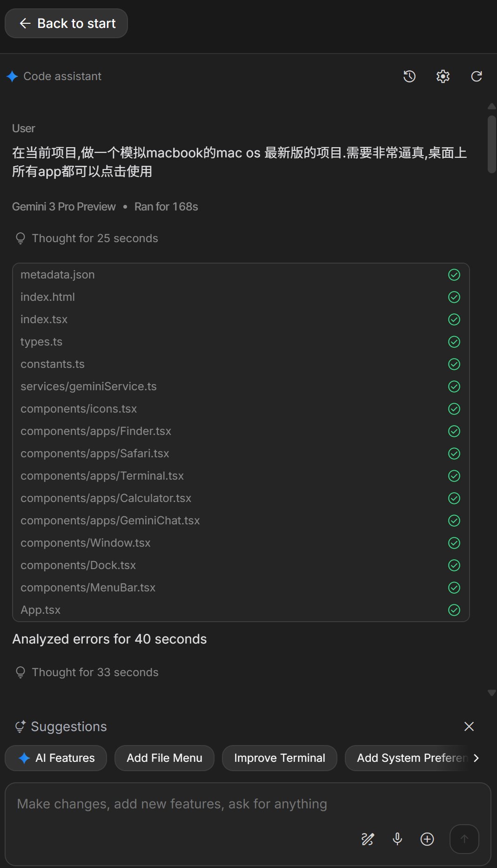Open components/apps/Finder.tsx file entry
The width and height of the screenshot is (497, 868).
coord(96,431)
